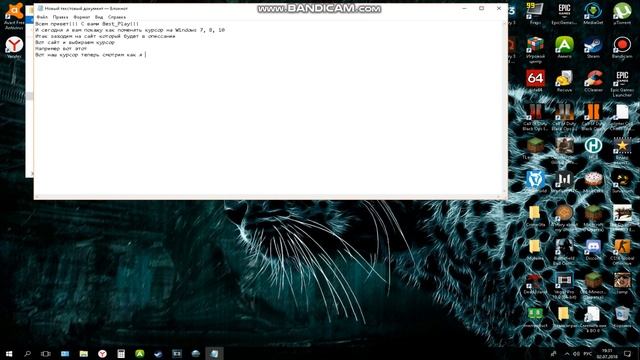
Task: Open File Explorer from taskbar
Action: [84, 353]
